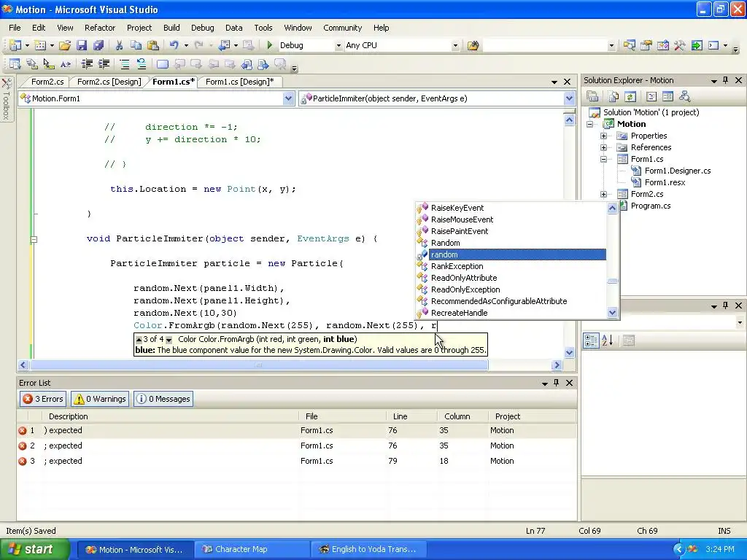
Task: Select Program.cs in Solution Explorer
Action: click(650, 206)
